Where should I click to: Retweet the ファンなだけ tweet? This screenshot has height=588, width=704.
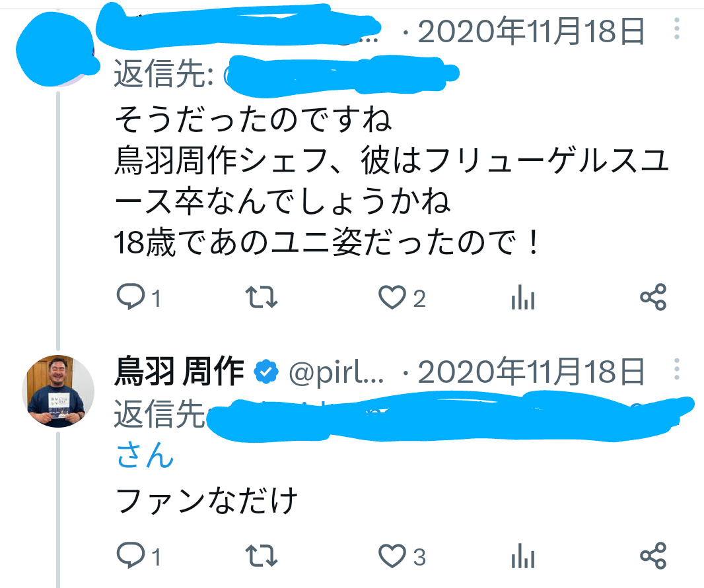(x=262, y=555)
